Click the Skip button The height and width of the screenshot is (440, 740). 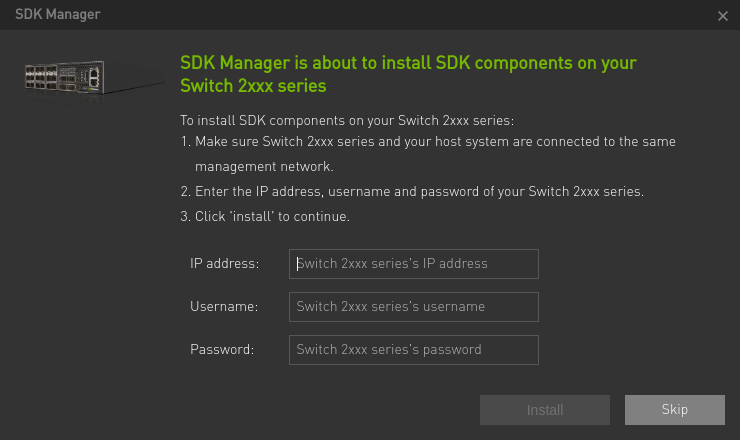pyautogui.click(x=674, y=410)
